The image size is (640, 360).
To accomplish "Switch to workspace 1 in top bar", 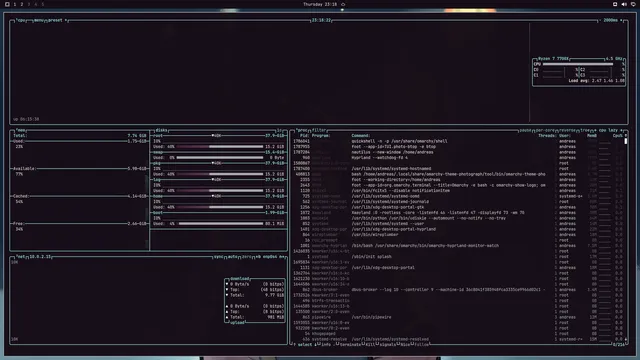I will coord(15,4).
